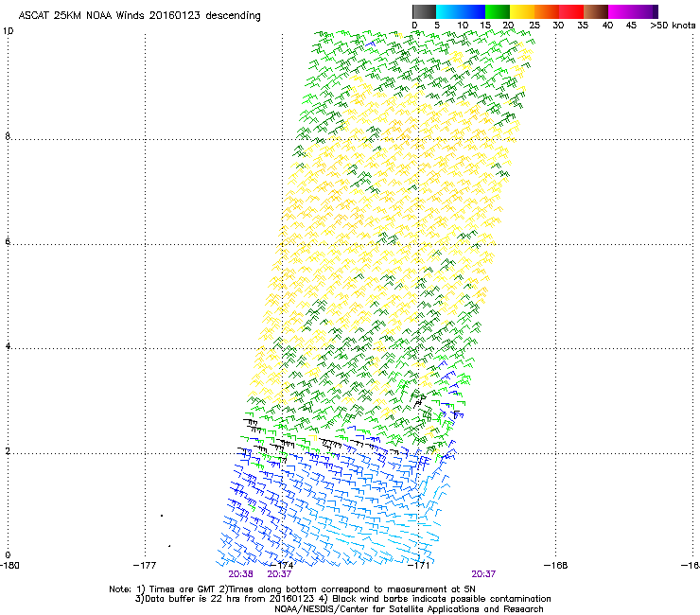
Task: Select the longitude '-177' axis label
Action: coord(145,566)
